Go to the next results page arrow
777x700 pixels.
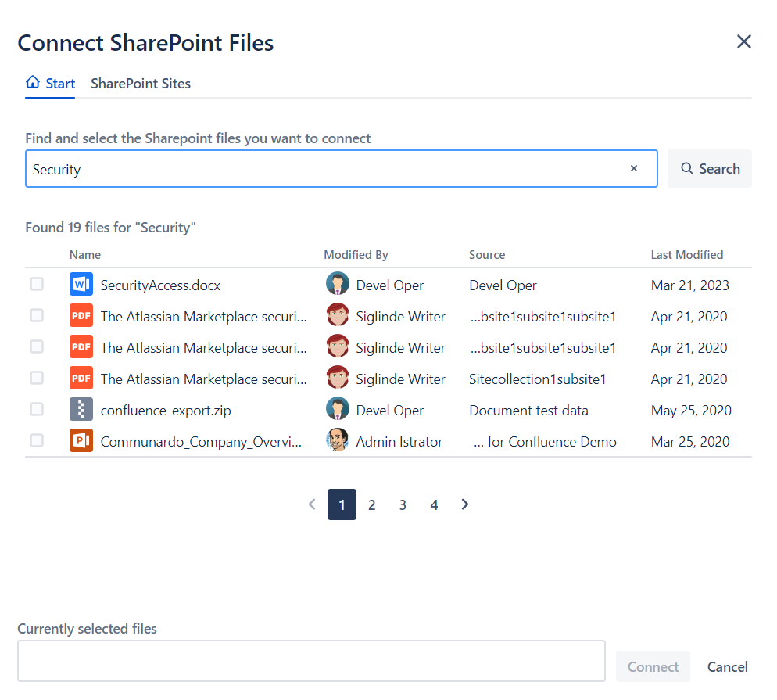(465, 504)
